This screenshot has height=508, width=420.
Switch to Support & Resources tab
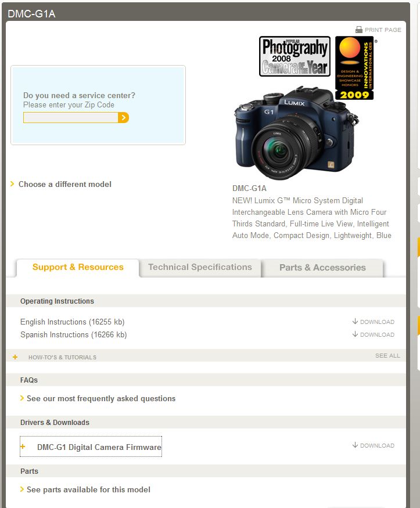pyautogui.click(x=78, y=267)
